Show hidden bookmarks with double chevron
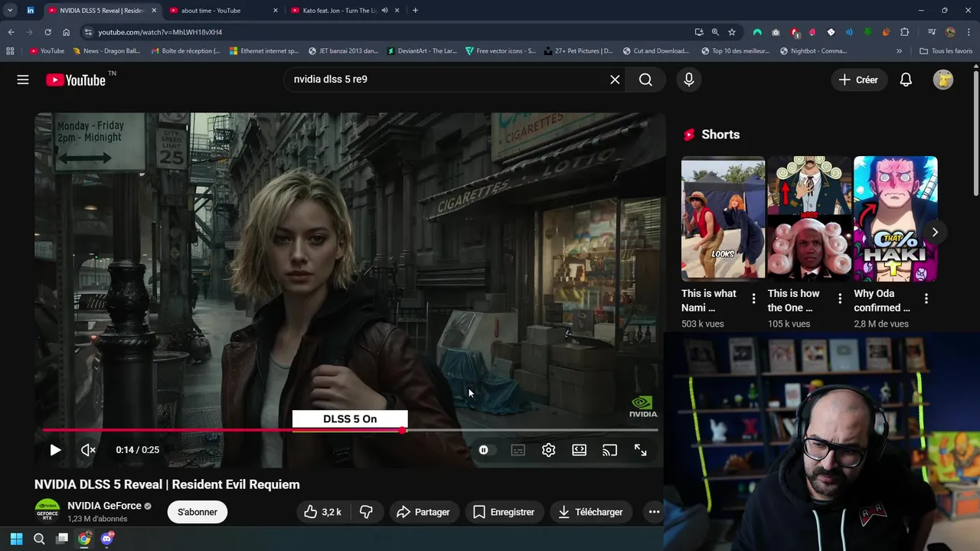The height and width of the screenshot is (551, 980). point(900,51)
